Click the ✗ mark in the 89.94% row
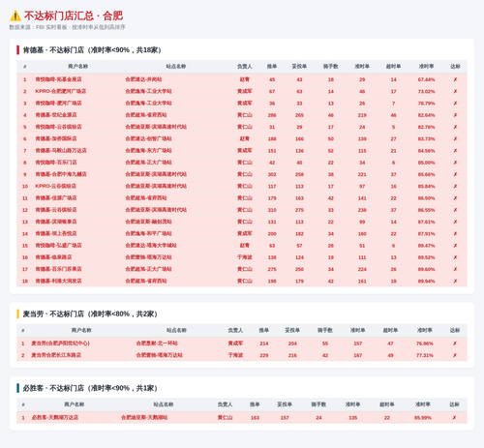 [x=455, y=281]
